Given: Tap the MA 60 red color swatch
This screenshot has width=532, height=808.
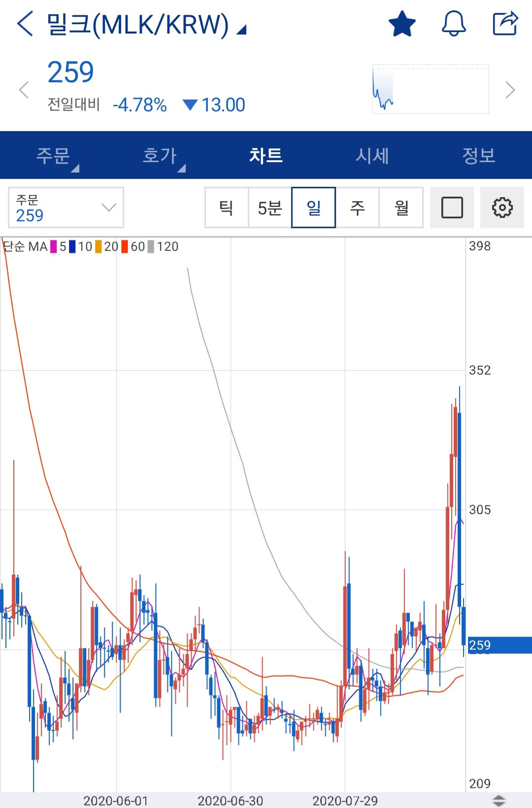Looking at the screenshot, I should [125, 246].
